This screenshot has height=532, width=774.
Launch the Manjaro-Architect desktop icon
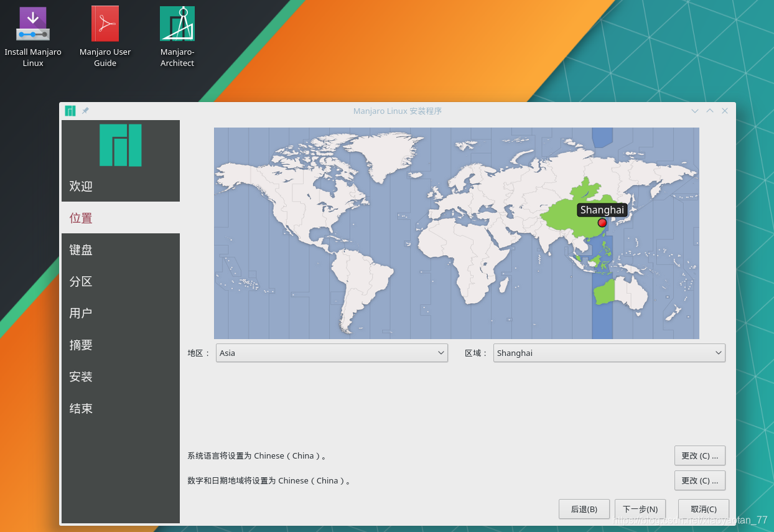[177, 37]
